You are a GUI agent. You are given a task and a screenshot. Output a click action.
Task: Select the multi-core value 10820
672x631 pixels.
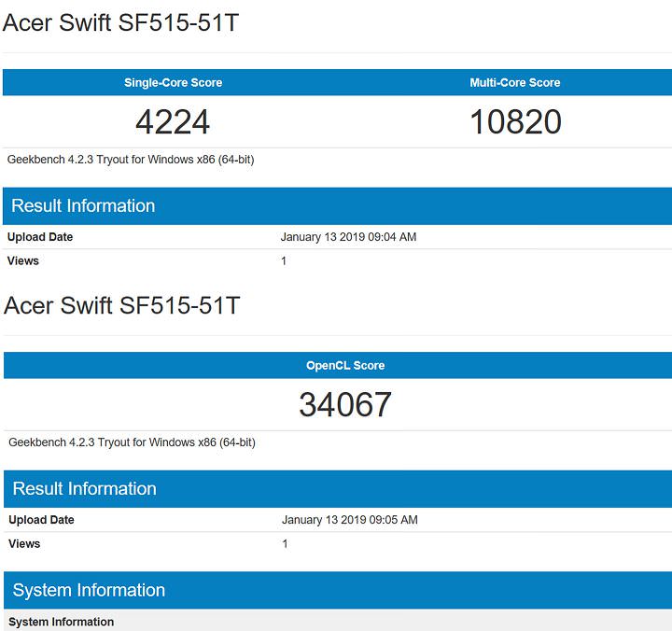[514, 121]
